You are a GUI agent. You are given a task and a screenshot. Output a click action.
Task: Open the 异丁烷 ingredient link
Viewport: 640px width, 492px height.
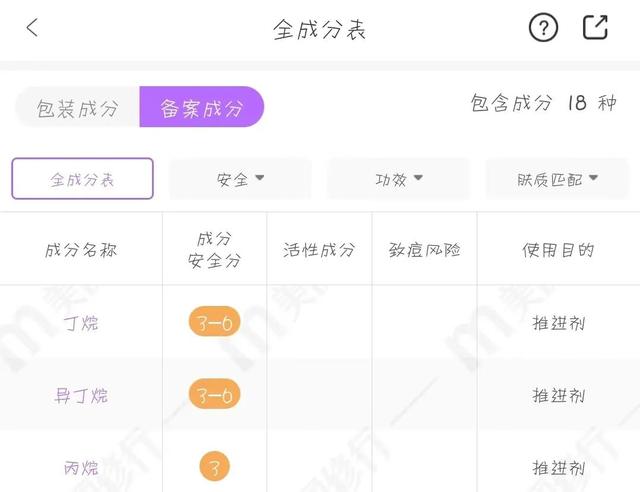click(x=81, y=396)
